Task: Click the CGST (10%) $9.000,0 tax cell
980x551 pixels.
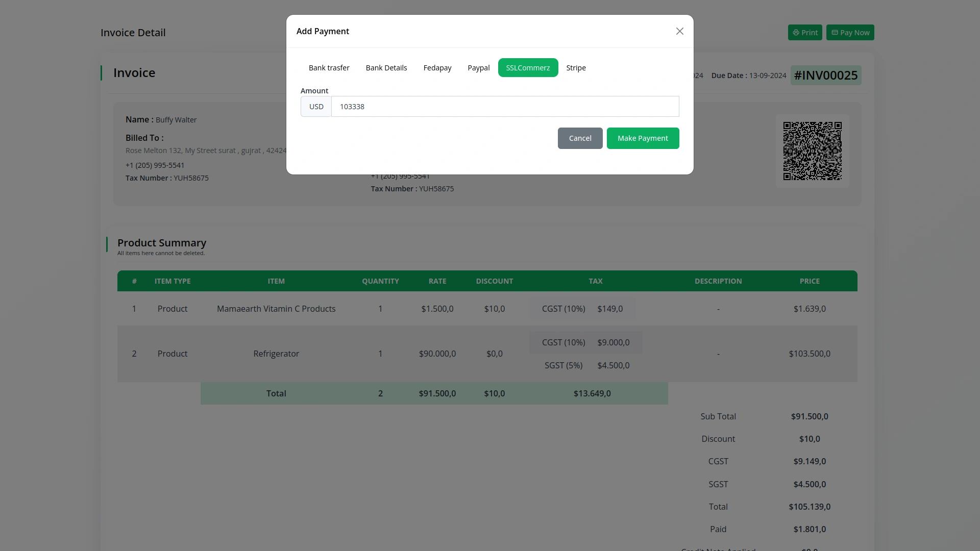Action: tap(585, 342)
